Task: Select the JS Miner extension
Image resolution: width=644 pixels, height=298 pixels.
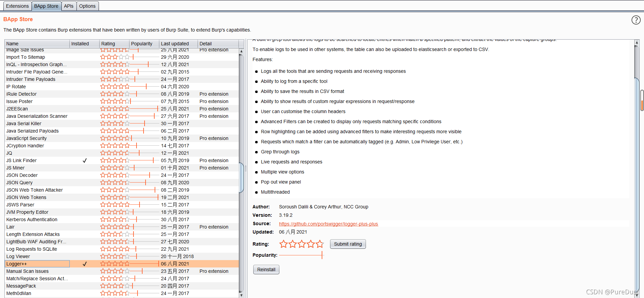Action: (122, 168)
